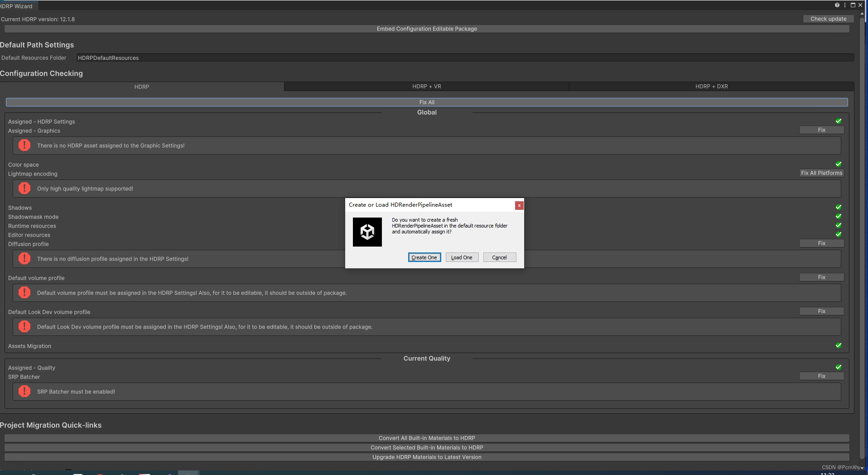Image resolution: width=868 pixels, height=475 pixels.
Task: Click Create One in the dialog
Action: pyautogui.click(x=424, y=257)
